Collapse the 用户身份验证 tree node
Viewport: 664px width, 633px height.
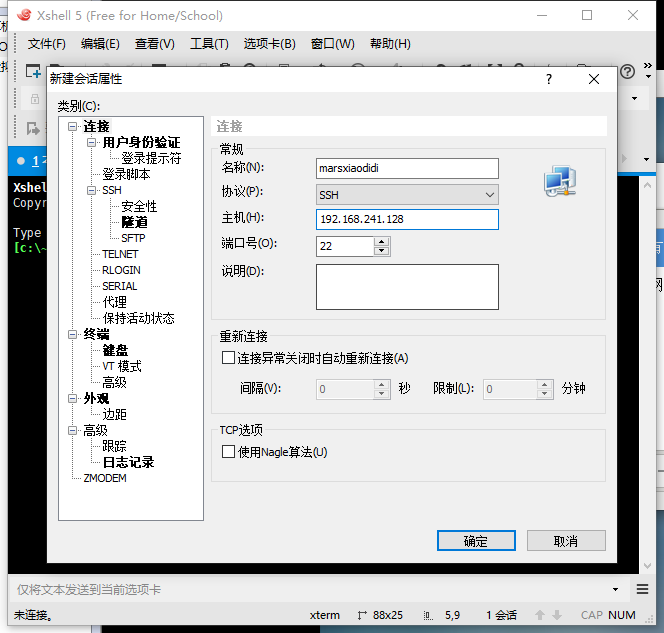pyautogui.click(x=92, y=142)
